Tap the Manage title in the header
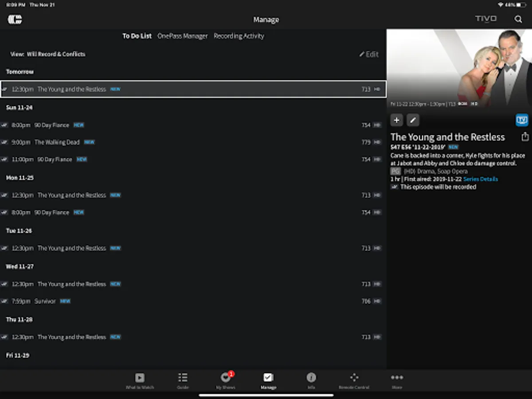This screenshot has height=399, width=532. point(266,20)
